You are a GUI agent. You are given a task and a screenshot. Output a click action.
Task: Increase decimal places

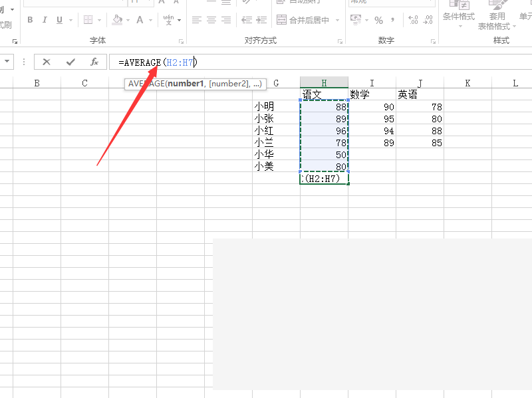tap(413, 20)
